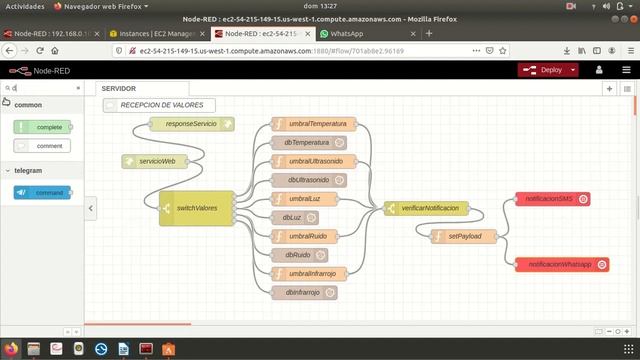Select the RECEPCION DE VALORES comment node
This screenshot has width=640, height=360.
click(159, 105)
